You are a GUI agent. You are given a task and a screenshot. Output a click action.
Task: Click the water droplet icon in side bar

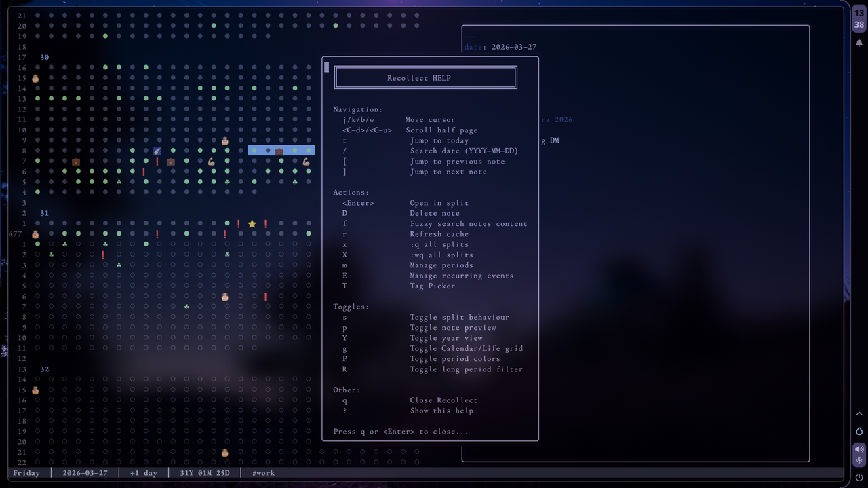click(x=859, y=431)
